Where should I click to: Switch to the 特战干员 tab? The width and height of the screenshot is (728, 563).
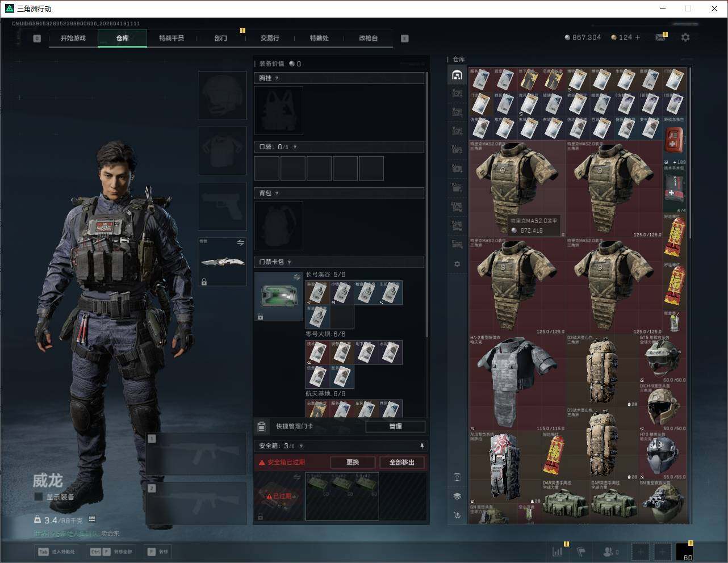[171, 38]
